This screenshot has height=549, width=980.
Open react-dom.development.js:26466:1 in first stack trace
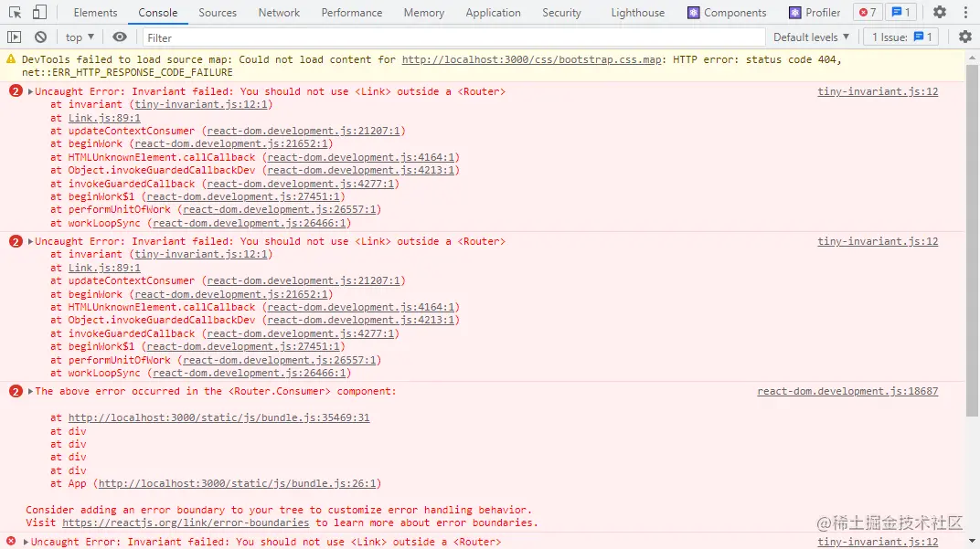coord(250,224)
